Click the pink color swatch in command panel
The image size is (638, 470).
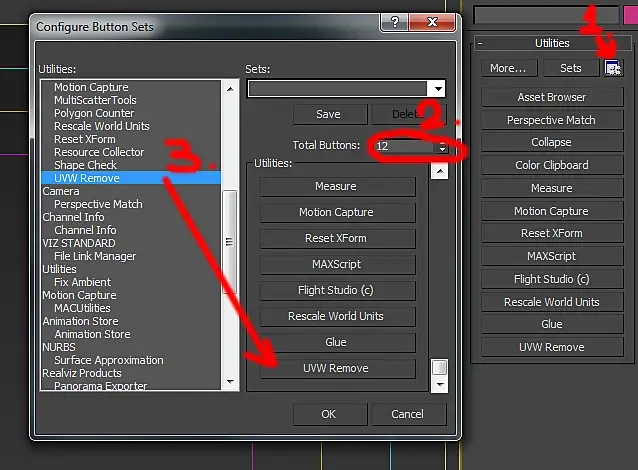pyautogui.click(x=631, y=15)
